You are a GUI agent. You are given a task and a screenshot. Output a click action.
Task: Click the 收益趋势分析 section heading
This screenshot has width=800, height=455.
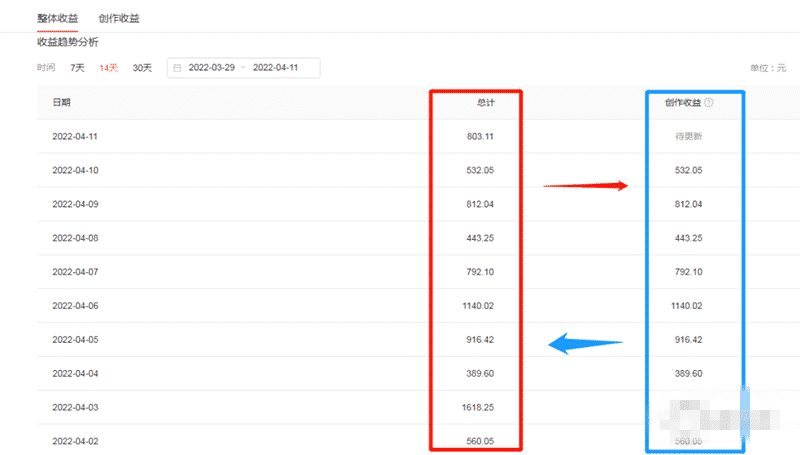[68, 42]
